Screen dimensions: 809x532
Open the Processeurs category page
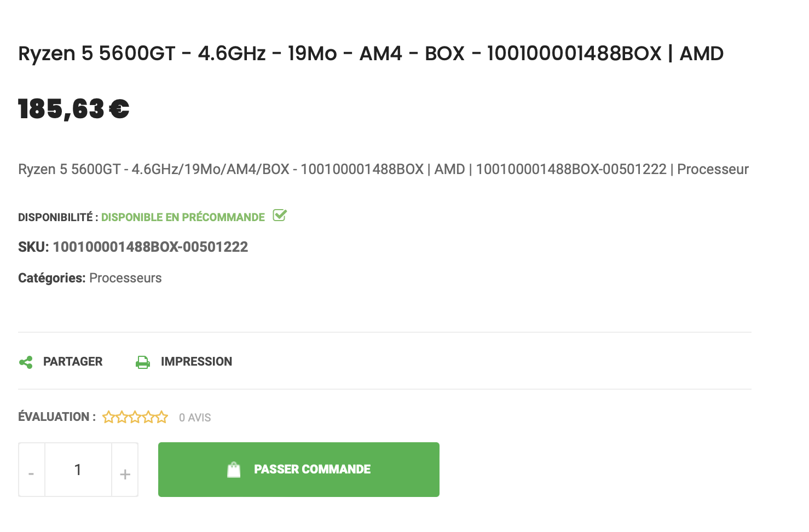[125, 278]
